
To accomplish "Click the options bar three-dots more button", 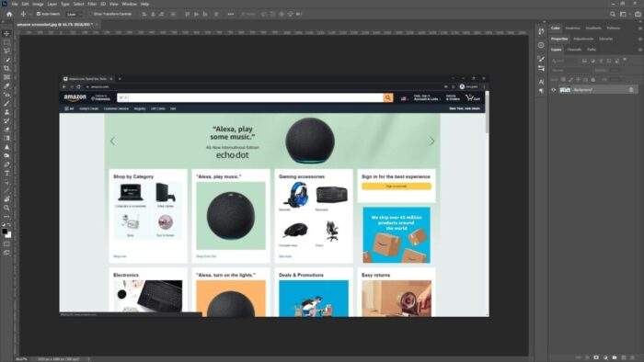I will 230,14.
